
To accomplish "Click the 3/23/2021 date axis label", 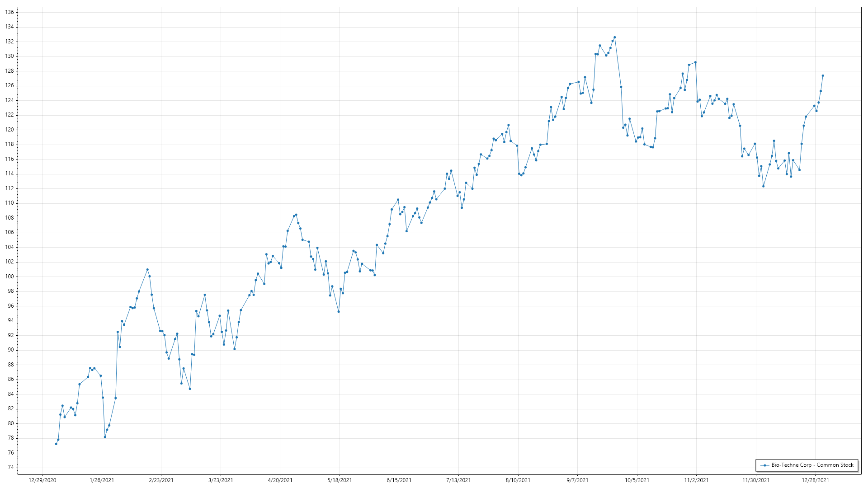I will coord(221,480).
